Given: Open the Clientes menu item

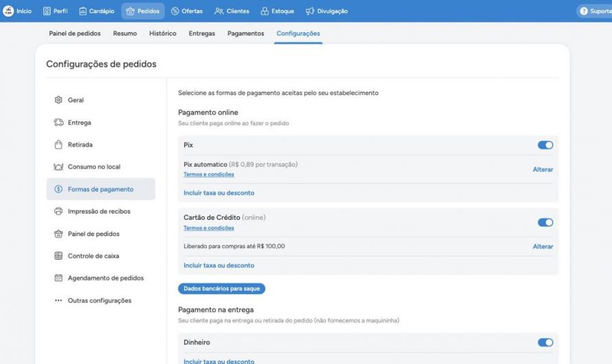Looking at the screenshot, I should click(x=232, y=11).
